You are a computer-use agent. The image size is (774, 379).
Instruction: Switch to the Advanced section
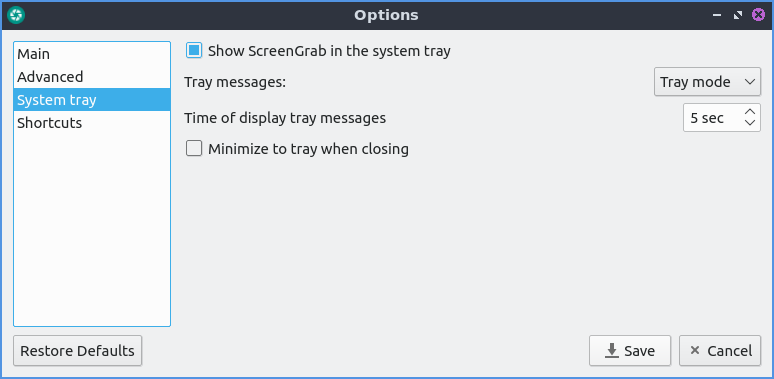tap(92, 76)
